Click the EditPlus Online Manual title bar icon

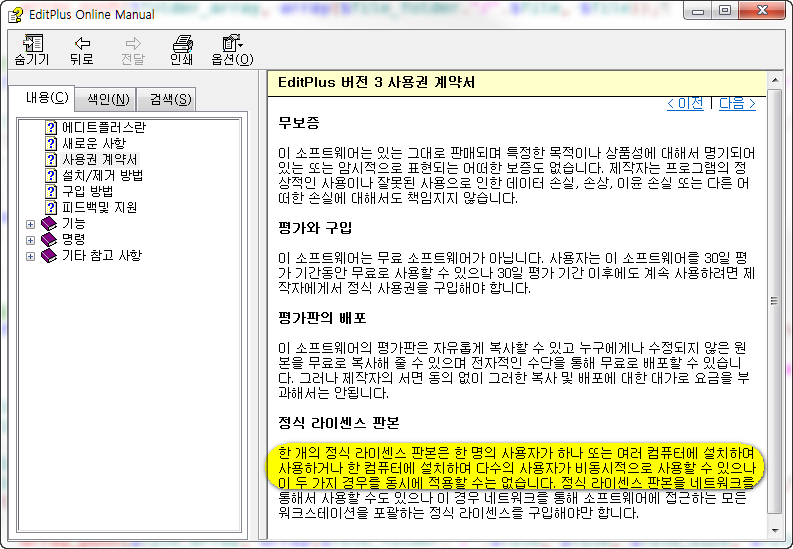tap(16, 15)
